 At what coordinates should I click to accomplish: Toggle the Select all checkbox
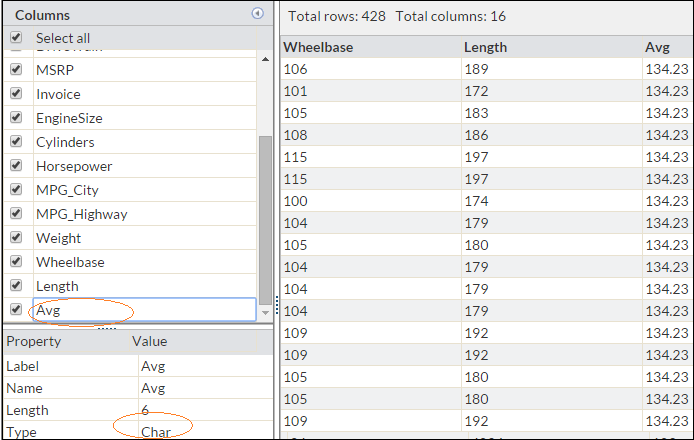16,38
